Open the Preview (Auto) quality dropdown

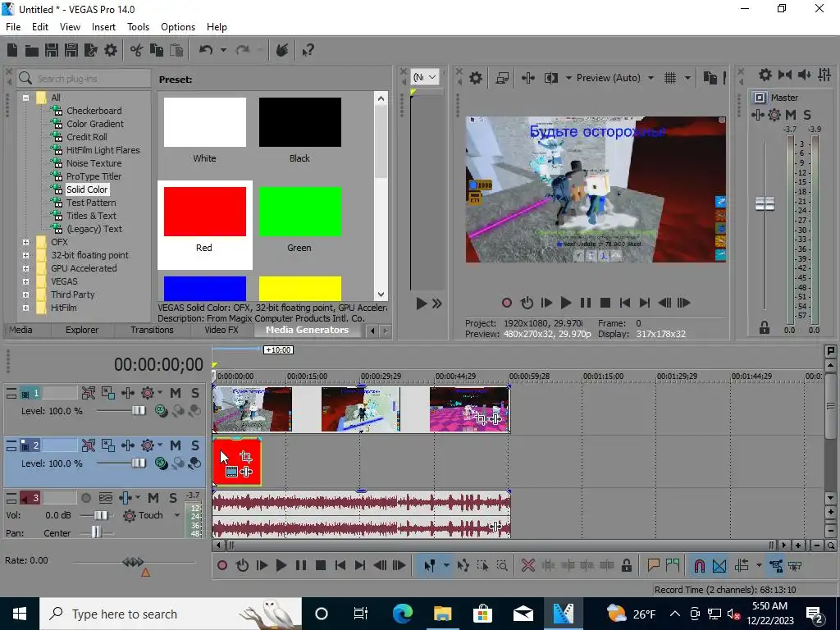(651, 78)
